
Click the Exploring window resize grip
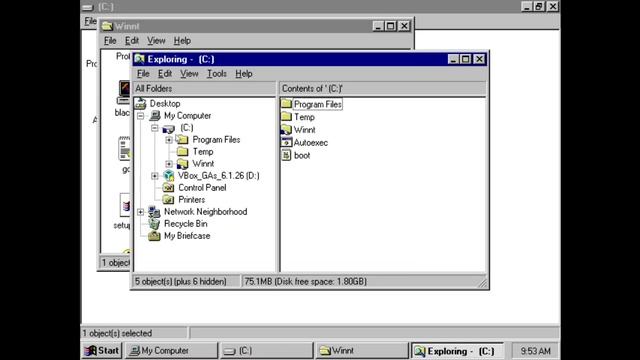[482, 283]
